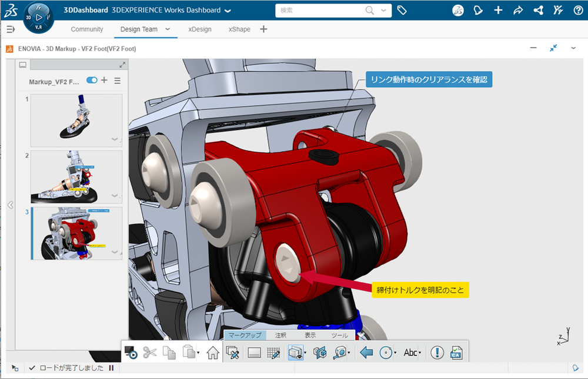Image resolution: width=588 pixels, height=379 pixels.
Task: Switch to the xDesign tab
Action: [200, 29]
